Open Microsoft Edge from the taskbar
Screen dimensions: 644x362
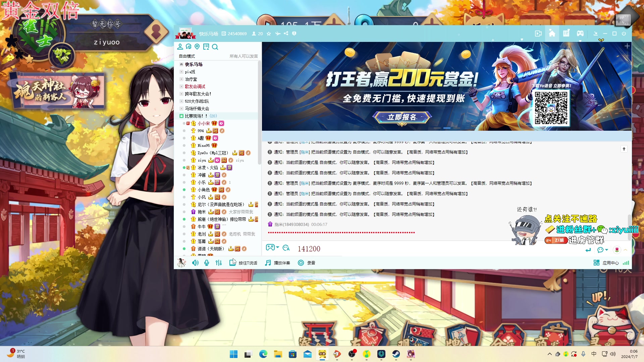263,354
